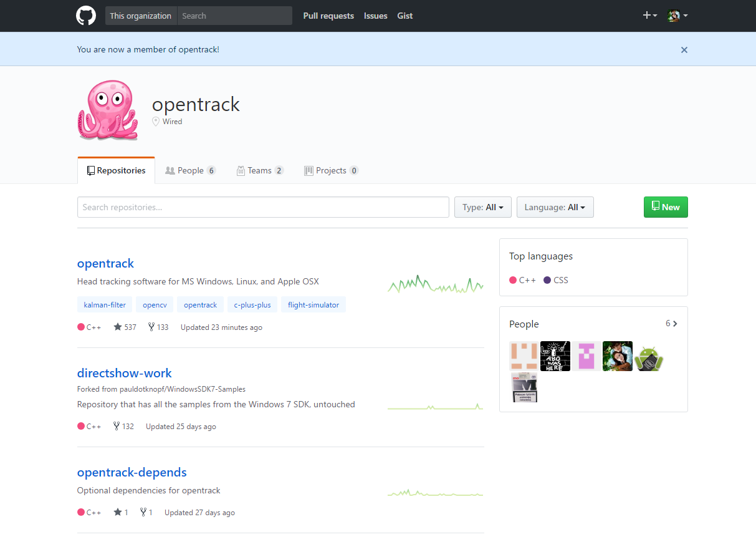Select the c-plus-plus topic tag

pyautogui.click(x=252, y=305)
